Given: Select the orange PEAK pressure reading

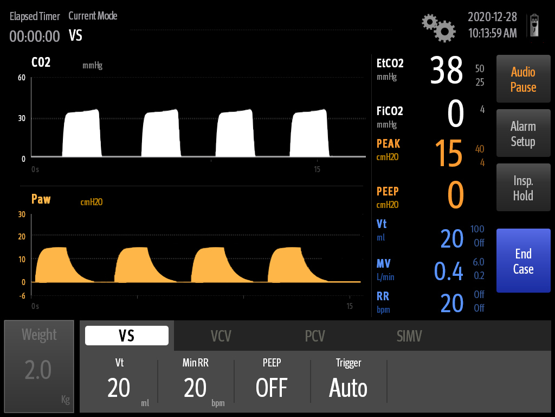Looking at the screenshot, I should point(431,153).
